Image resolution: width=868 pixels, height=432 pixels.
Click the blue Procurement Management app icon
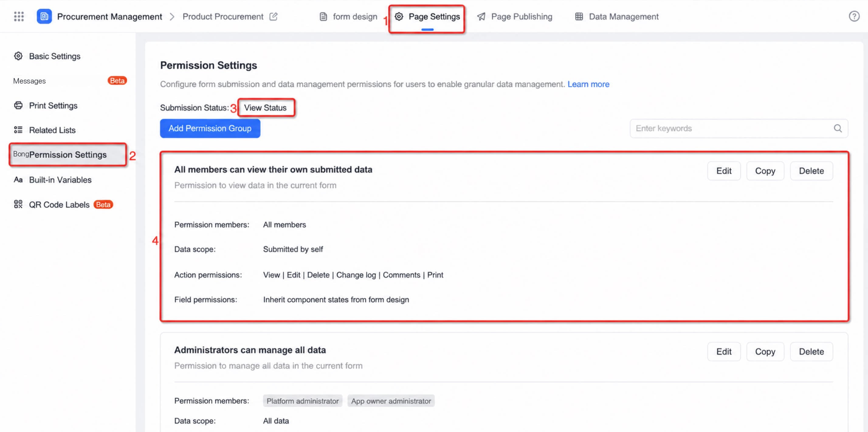click(44, 16)
